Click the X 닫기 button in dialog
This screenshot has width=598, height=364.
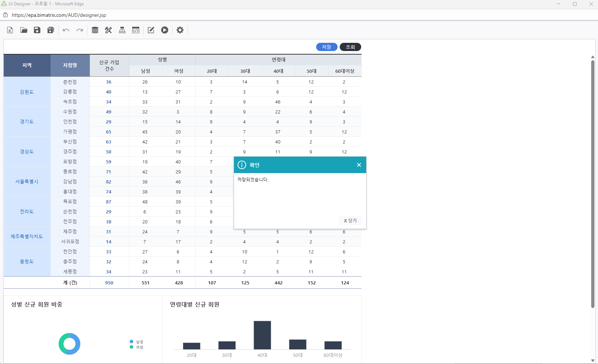pyautogui.click(x=350, y=221)
